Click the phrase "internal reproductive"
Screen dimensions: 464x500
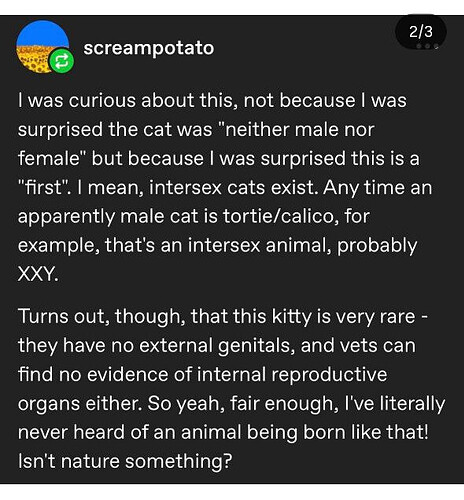[x=292, y=374]
